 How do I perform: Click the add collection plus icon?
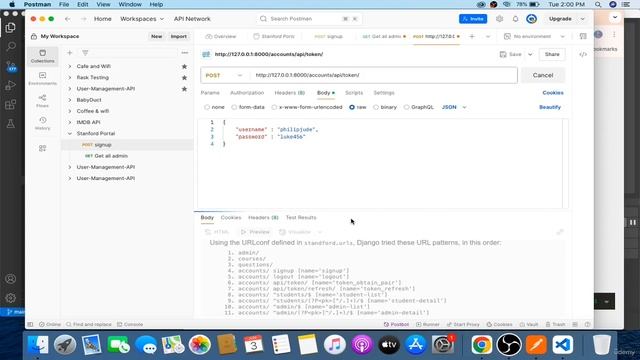(x=70, y=53)
